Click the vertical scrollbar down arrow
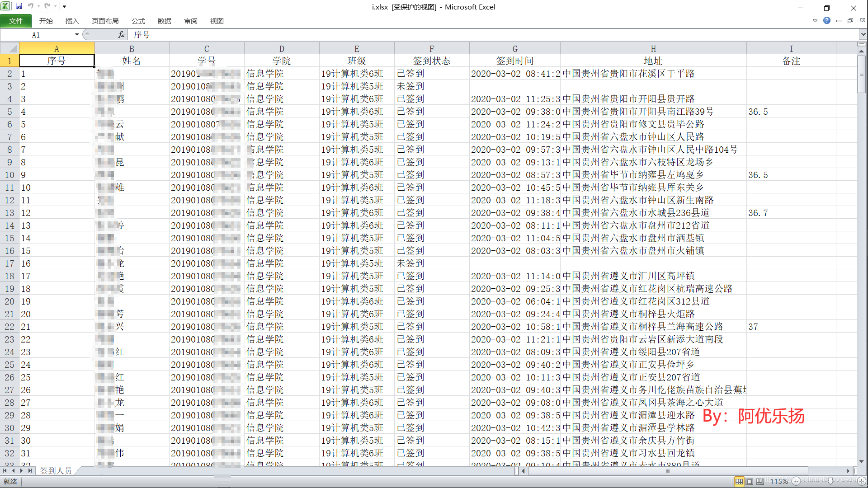This screenshot has height=488, width=868. coord(862,461)
